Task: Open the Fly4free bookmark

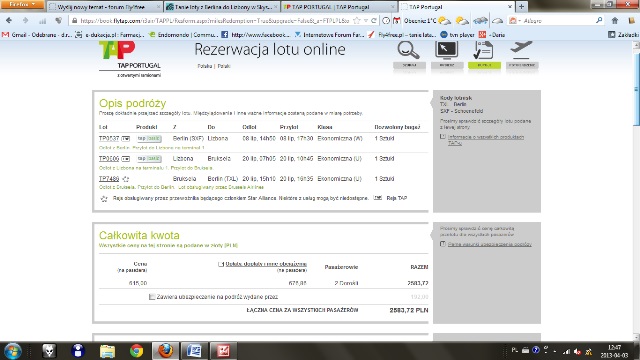Action: tap(402, 35)
